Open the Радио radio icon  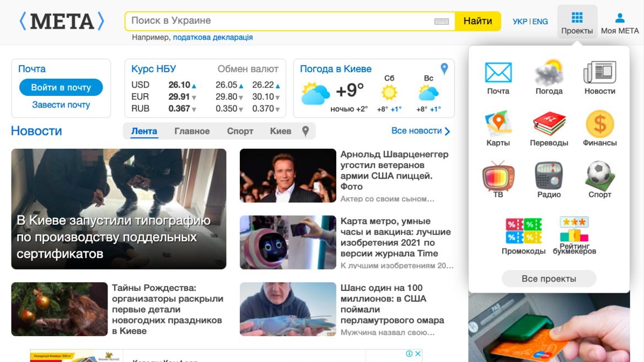(549, 176)
